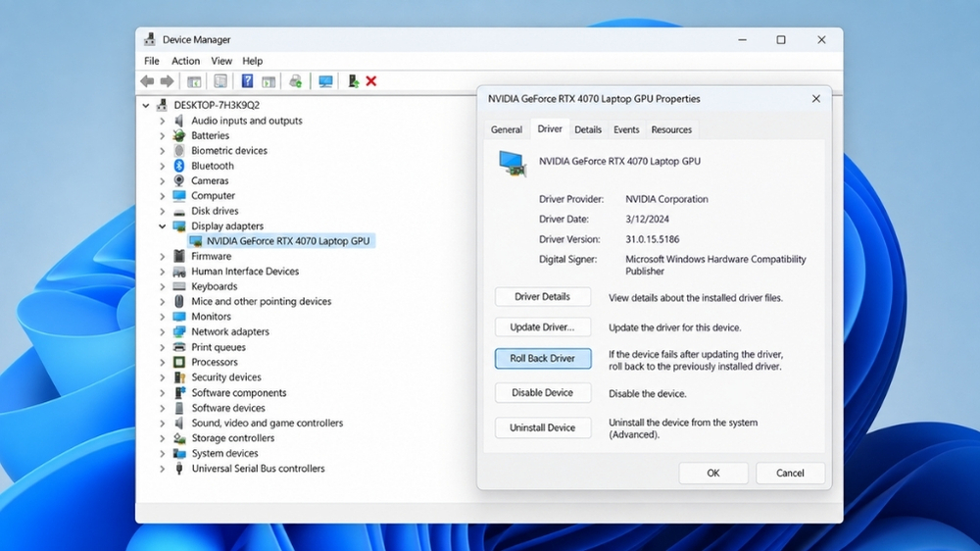Toggle the Show/Hide Console Tree toolbar icon
The image size is (980, 551).
pos(194,81)
